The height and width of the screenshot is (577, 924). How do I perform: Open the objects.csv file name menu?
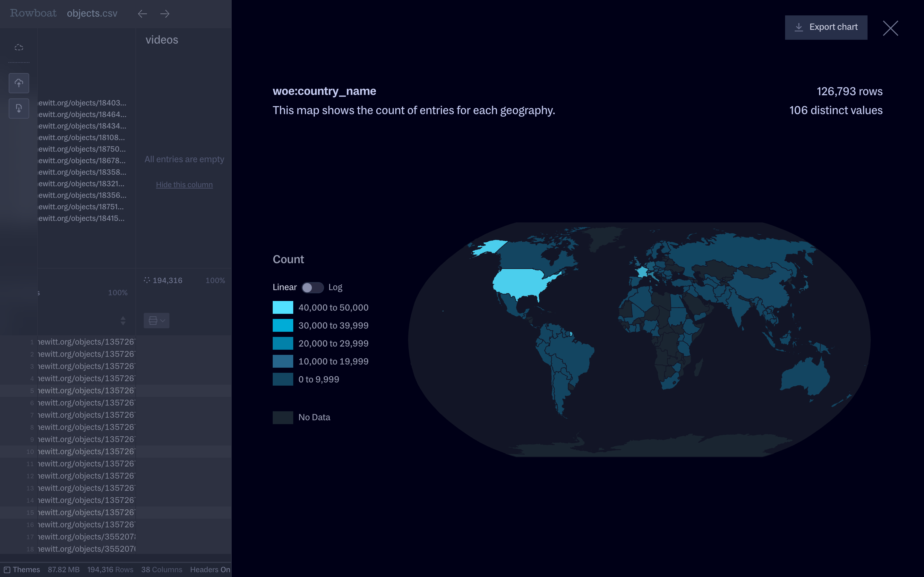92,13
